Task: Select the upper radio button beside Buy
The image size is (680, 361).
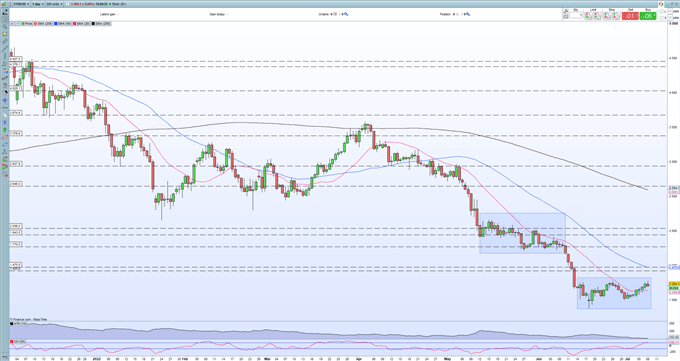Action: click(661, 11)
